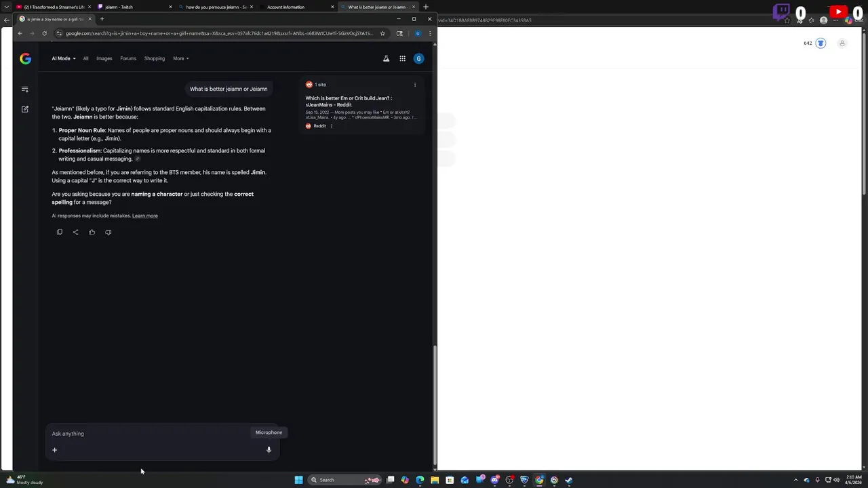Open the Windows Start menu
Screen dimensions: 868x488
click(298, 480)
